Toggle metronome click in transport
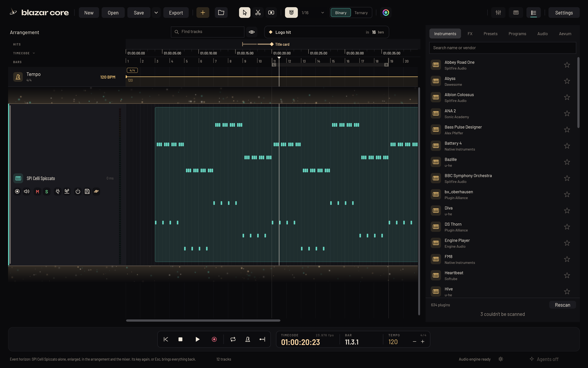This screenshot has width=588, height=368. pos(248,339)
